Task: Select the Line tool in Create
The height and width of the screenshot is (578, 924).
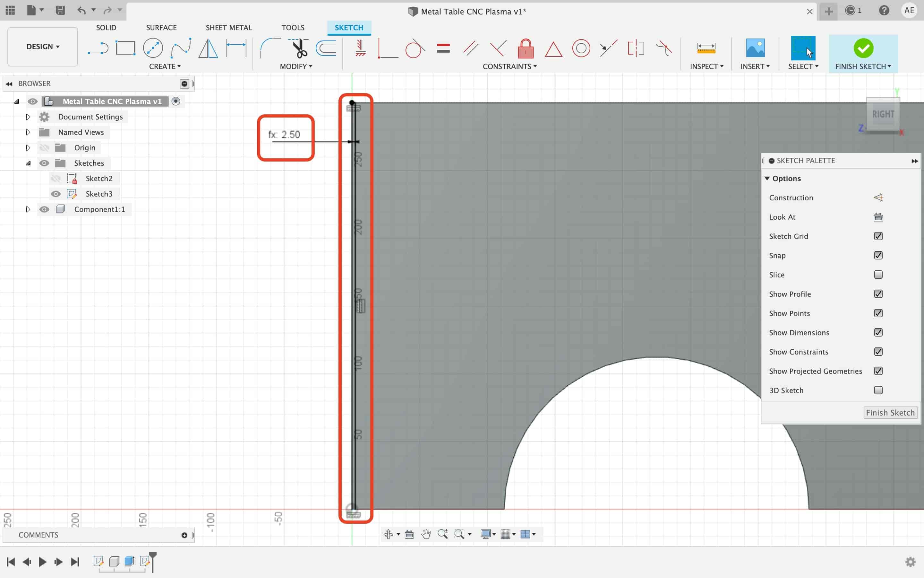Action: (x=98, y=48)
